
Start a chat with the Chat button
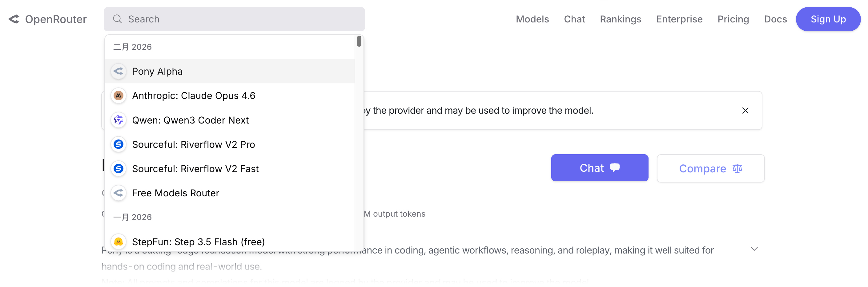pyautogui.click(x=599, y=168)
